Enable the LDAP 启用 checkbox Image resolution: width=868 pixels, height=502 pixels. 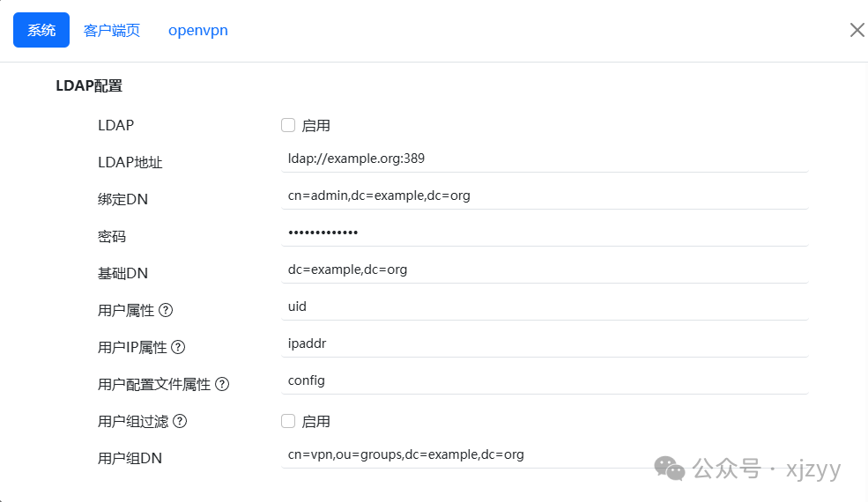pyautogui.click(x=288, y=125)
